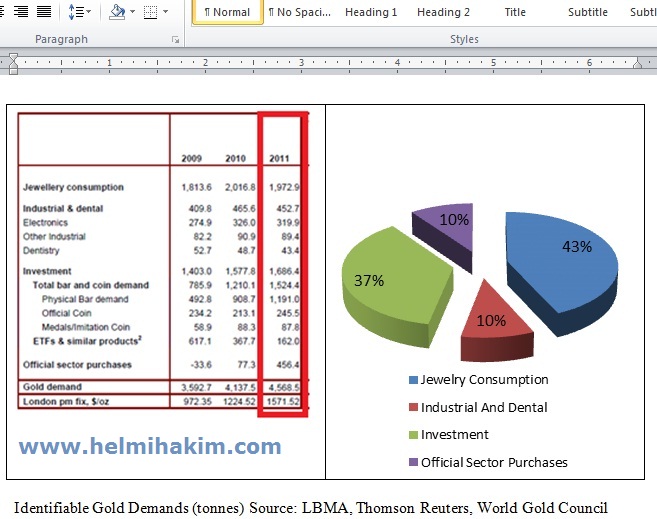Click the Other Industrial row label
Viewport: 657px width, 519px height.
tap(54, 237)
